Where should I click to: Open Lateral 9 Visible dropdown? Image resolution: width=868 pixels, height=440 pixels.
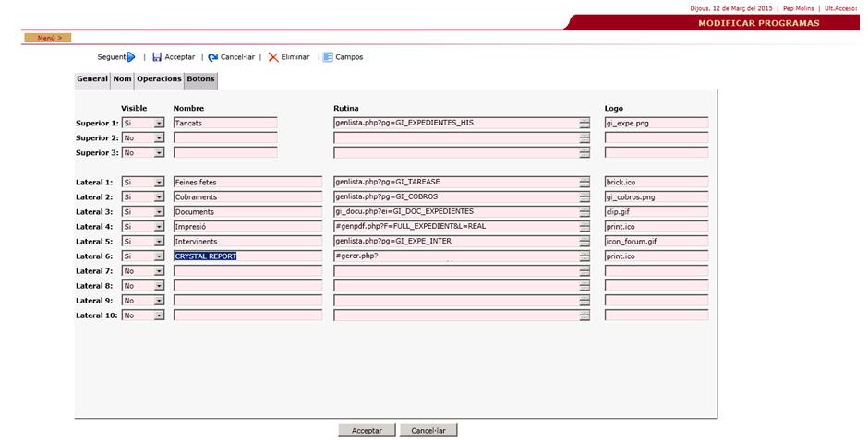tap(143, 301)
